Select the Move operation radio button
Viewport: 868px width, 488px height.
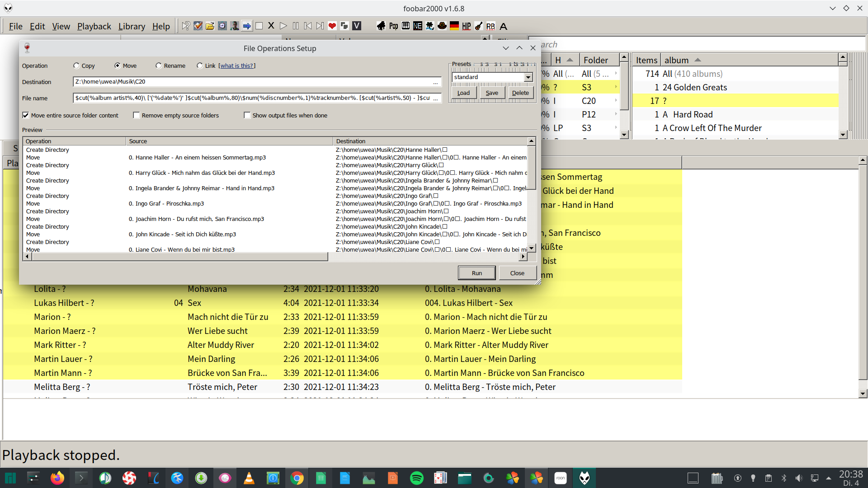118,66
